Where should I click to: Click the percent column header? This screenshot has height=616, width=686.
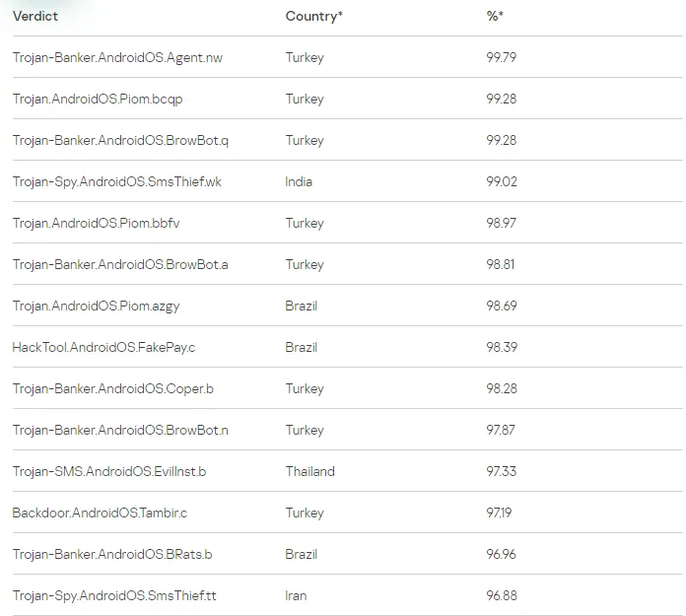495,16
